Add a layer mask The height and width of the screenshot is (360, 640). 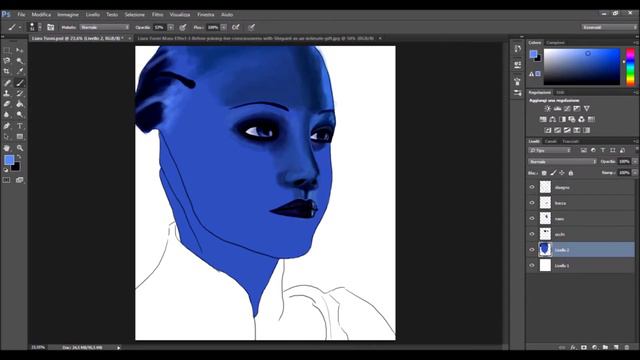(584, 347)
